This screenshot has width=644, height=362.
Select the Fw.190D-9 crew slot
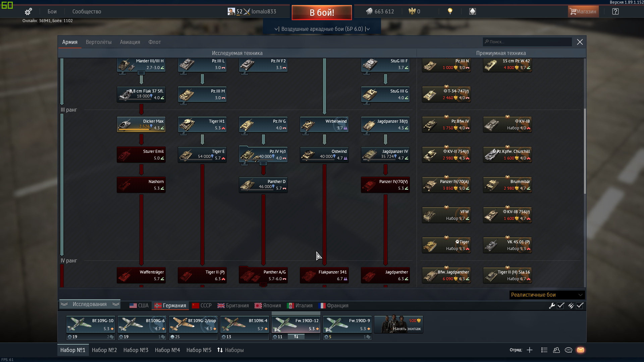(347, 324)
